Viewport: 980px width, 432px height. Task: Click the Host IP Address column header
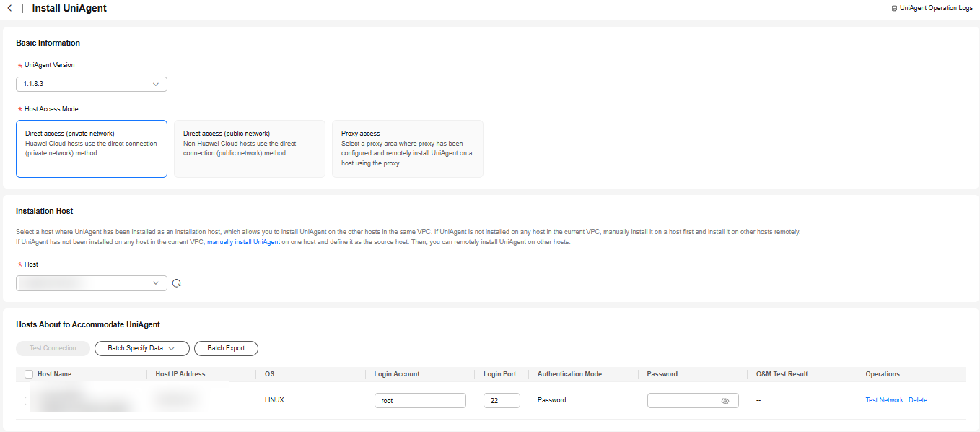[180, 374]
